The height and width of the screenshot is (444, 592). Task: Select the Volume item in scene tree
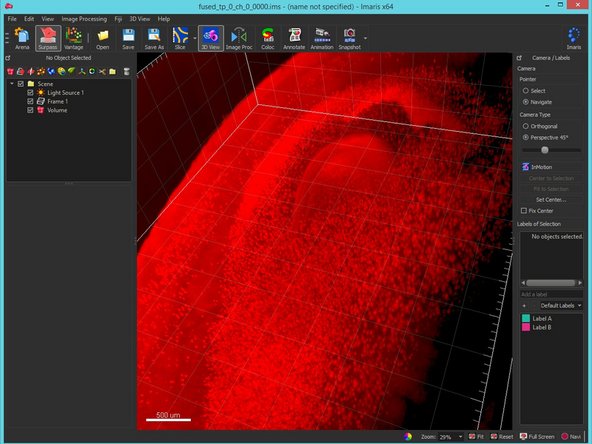pos(57,110)
